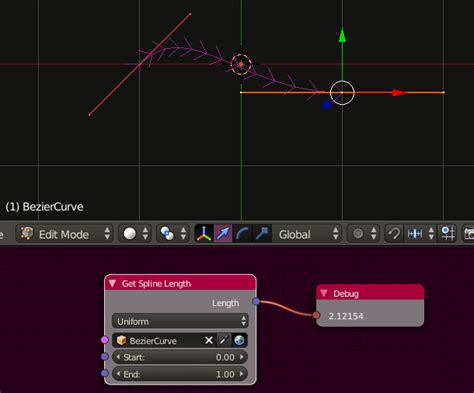474x393 pixels.
Task: Click the orange cube object icon in node
Action: click(x=121, y=340)
